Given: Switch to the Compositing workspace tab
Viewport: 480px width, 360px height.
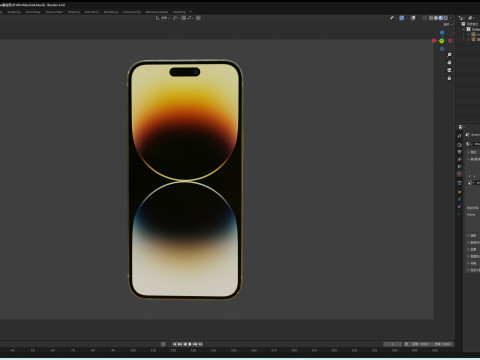Looking at the screenshot, I should coord(132,12).
